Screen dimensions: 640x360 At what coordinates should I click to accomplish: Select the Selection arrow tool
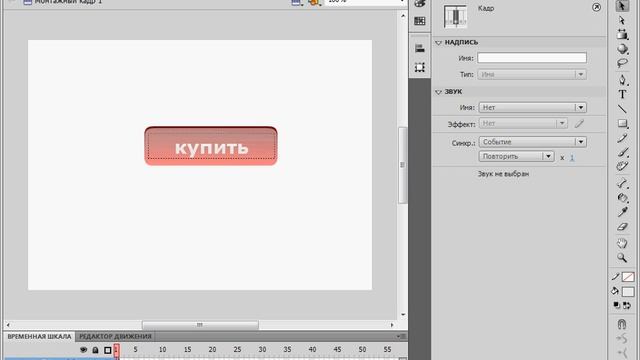tap(622, 5)
